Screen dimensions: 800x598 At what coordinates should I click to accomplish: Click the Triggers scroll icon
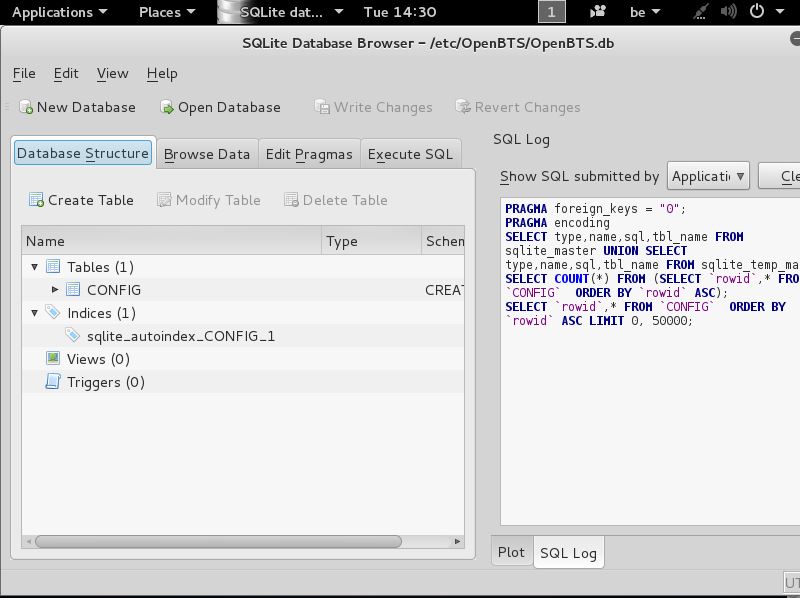click(x=53, y=382)
